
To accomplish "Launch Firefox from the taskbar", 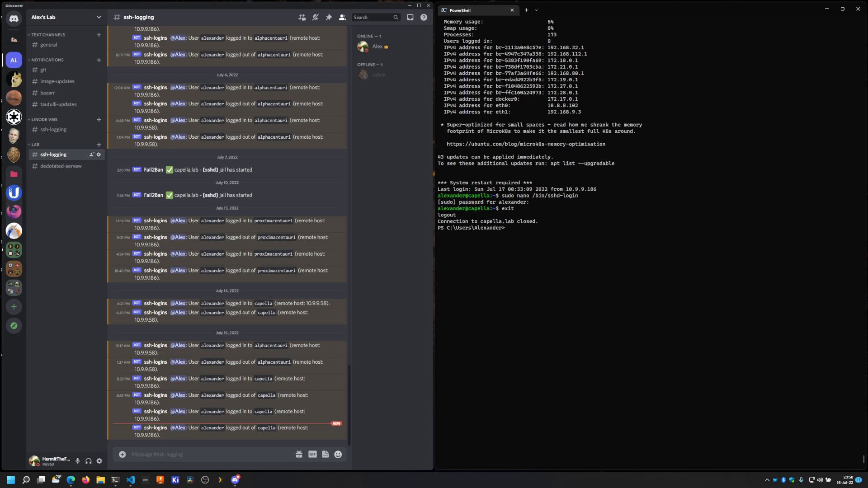I will [x=85, y=480].
